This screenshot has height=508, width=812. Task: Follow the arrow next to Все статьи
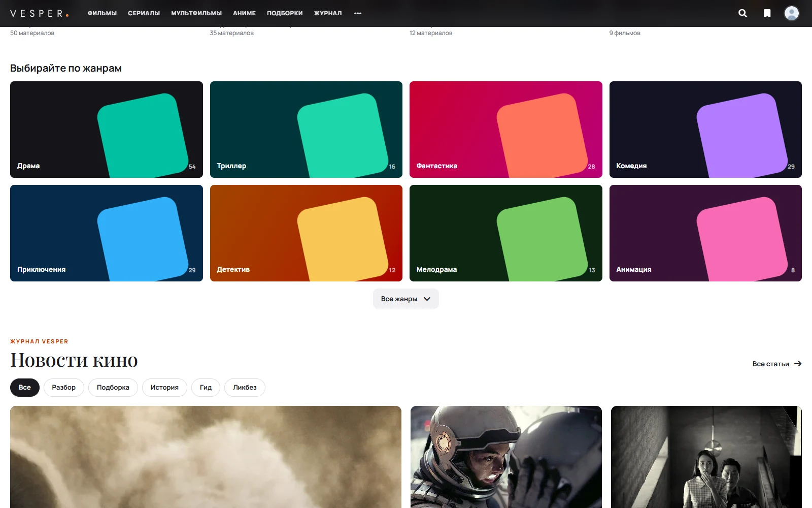click(x=798, y=364)
